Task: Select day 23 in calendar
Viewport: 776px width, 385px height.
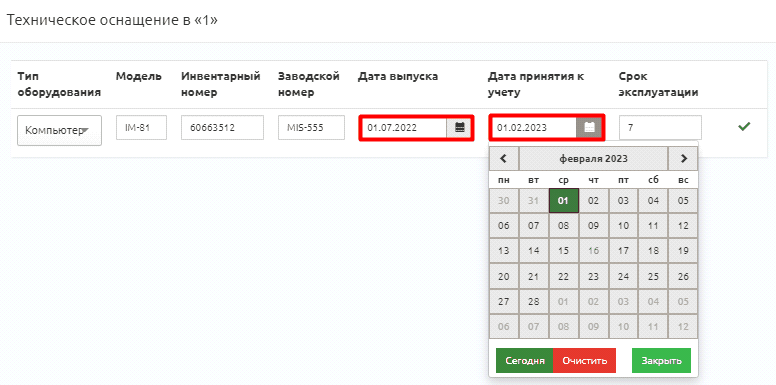Action: pos(593,276)
